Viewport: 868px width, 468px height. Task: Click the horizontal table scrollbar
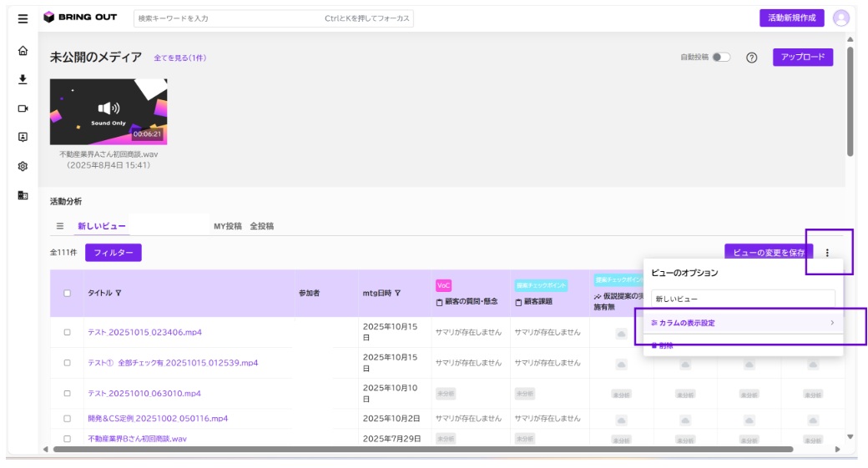click(x=423, y=449)
